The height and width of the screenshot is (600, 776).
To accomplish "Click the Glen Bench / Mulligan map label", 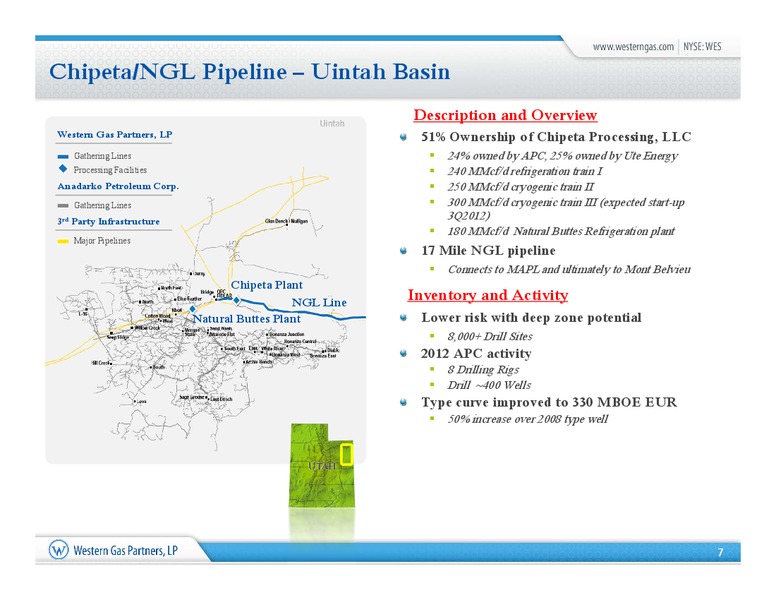I will [x=287, y=221].
